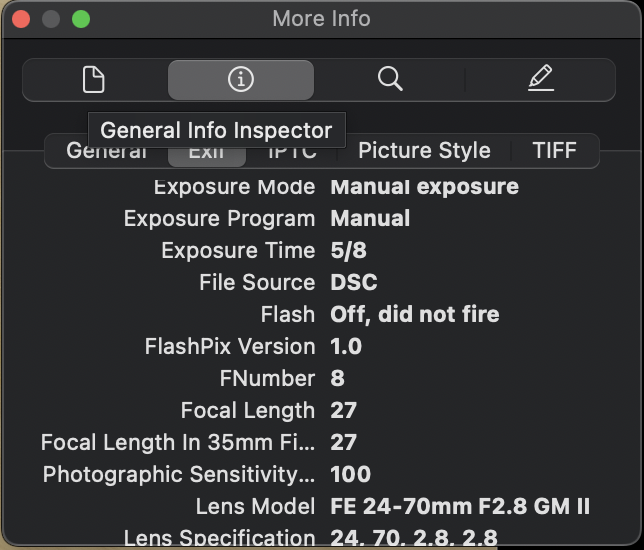Open the TIFF tab
The image size is (644, 550).
tap(554, 150)
